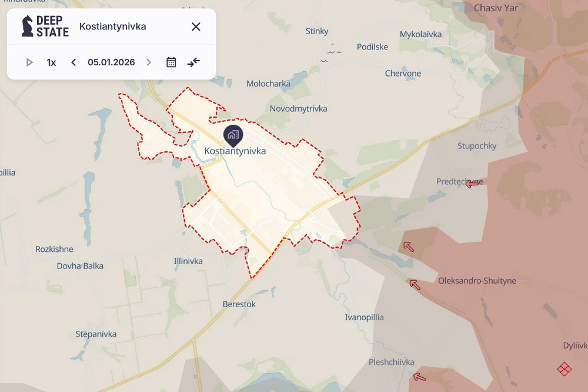Image resolution: width=588 pixels, height=392 pixels.
Task: Click the red arrow near Oleksandro-Shultyne
Action: click(x=415, y=285)
